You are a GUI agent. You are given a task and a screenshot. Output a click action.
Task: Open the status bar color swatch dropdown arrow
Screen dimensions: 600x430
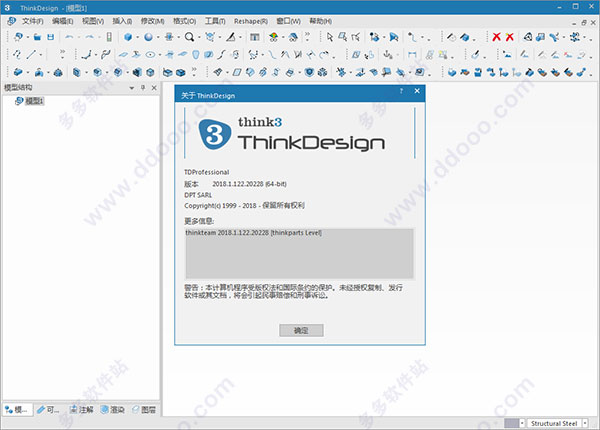click(522, 423)
